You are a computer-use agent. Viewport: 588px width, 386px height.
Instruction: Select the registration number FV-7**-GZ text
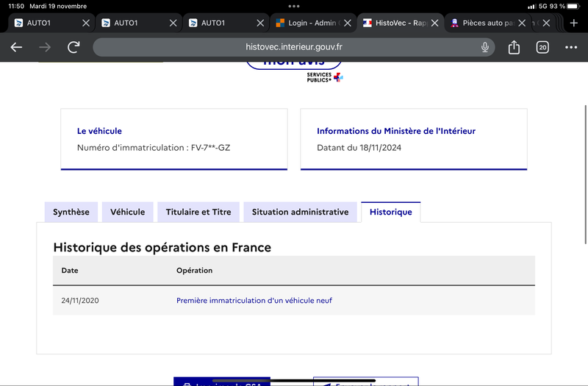click(x=210, y=148)
